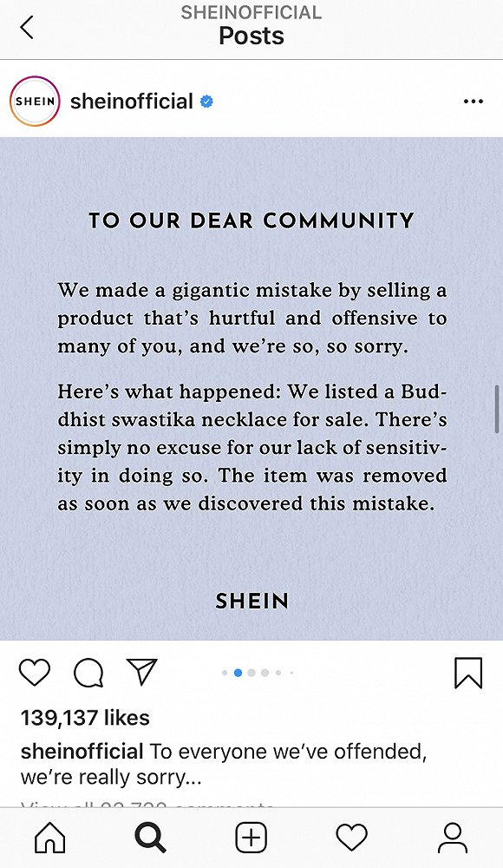The height and width of the screenshot is (868, 503).
Task: Share the post via the direct message arrow
Action: pyautogui.click(x=141, y=670)
